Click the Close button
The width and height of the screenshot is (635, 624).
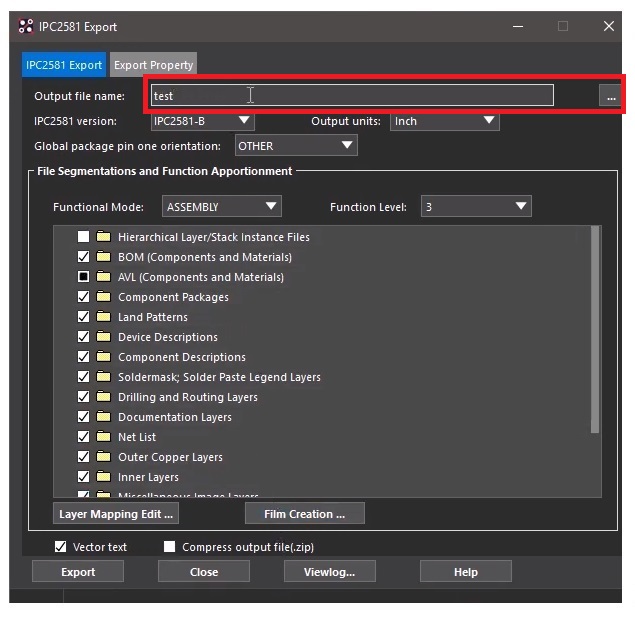pyautogui.click(x=204, y=571)
